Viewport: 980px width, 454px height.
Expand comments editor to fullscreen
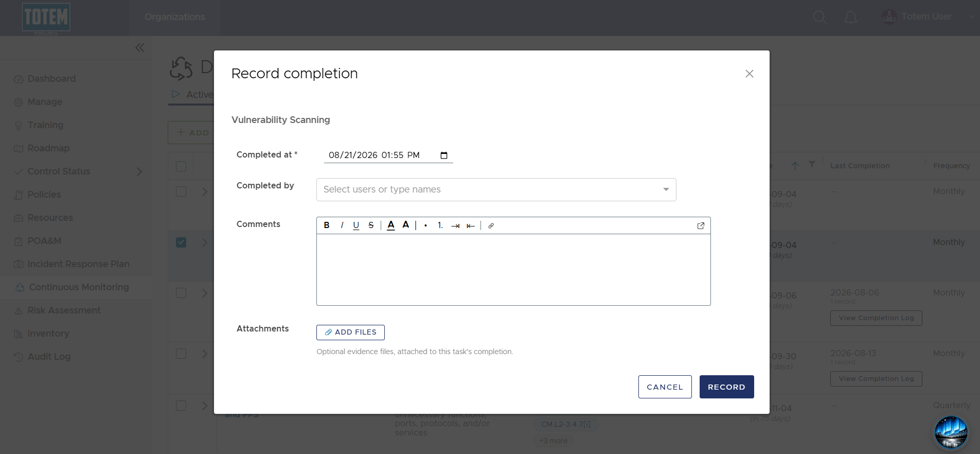pyautogui.click(x=701, y=225)
